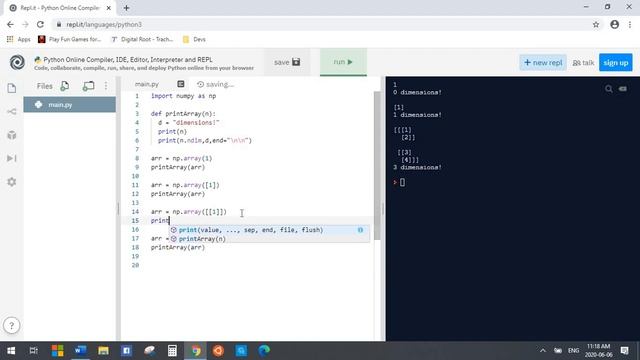Add a new folder icon

(x=88, y=86)
